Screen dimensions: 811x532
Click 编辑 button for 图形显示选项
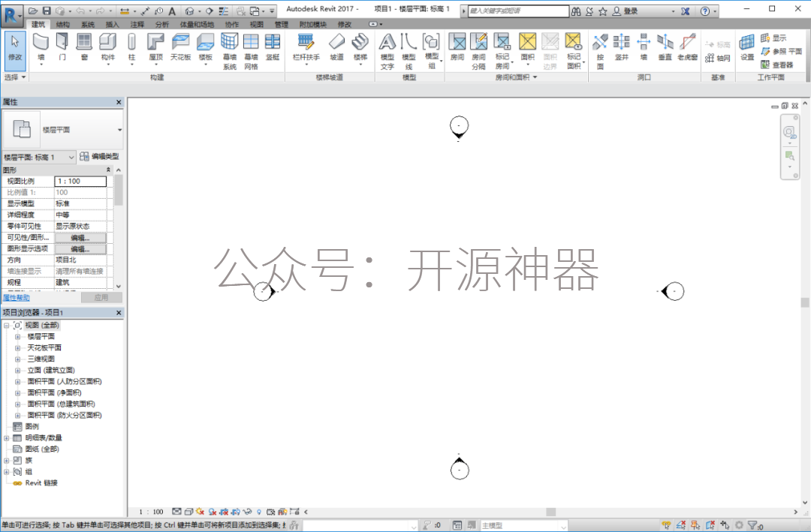click(80, 249)
